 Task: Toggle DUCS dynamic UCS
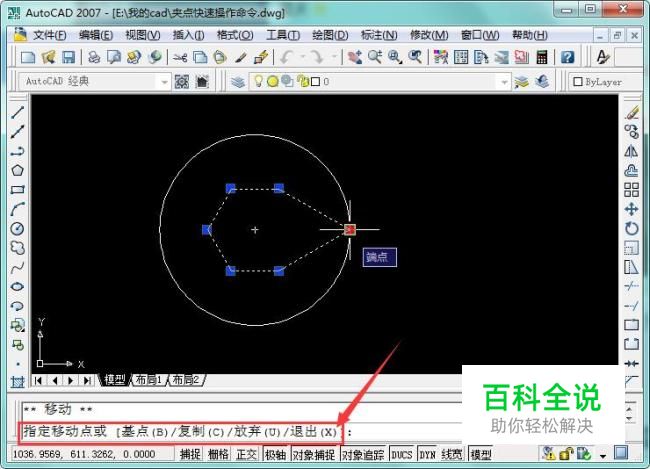coord(402,454)
